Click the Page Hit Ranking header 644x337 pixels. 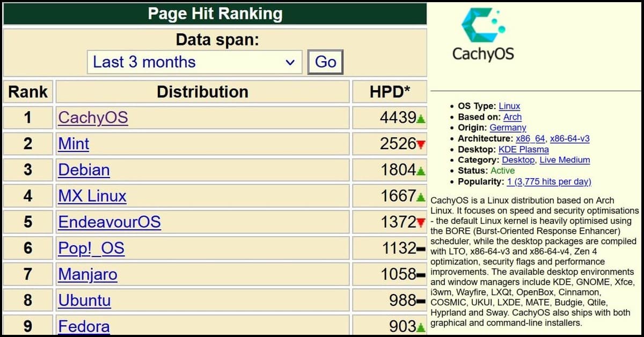pos(215,13)
